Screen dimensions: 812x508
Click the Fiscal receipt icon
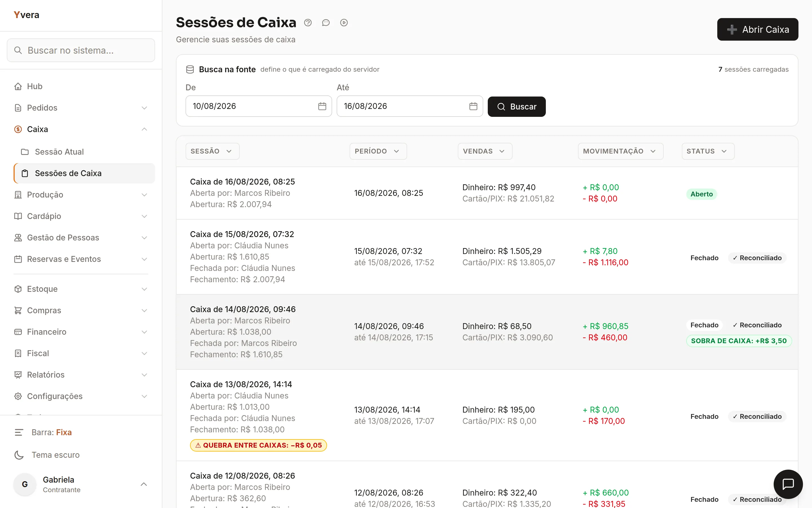[x=18, y=354]
